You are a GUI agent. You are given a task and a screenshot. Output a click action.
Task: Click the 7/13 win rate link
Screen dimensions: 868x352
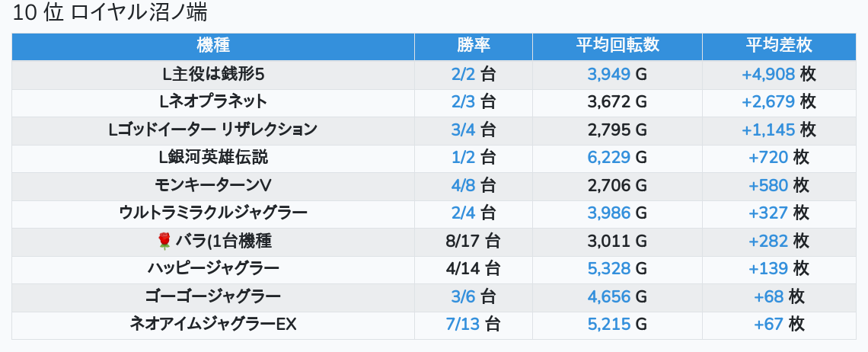(x=463, y=325)
